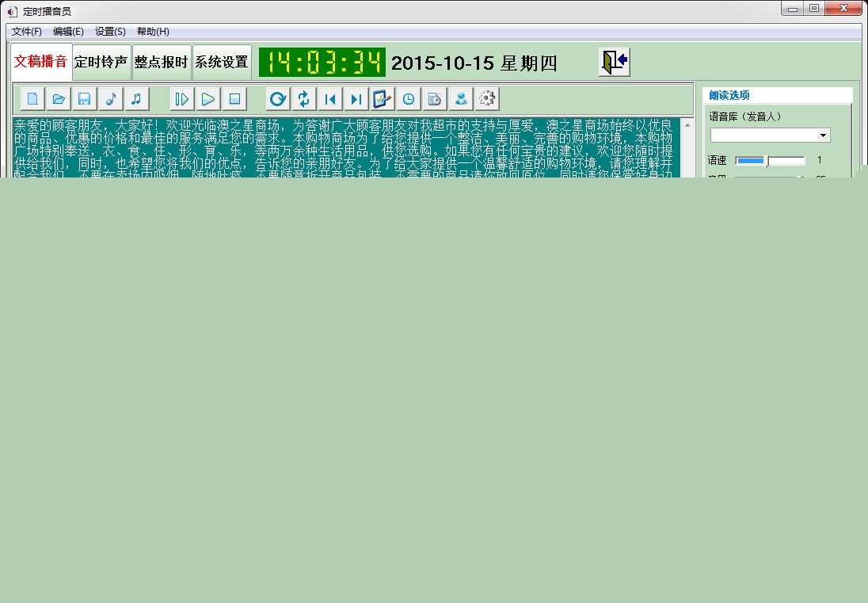The height and width of the screenshot is (603, 868).
Task: Skip to previous item in toolbar
Action: click(330, 99)
